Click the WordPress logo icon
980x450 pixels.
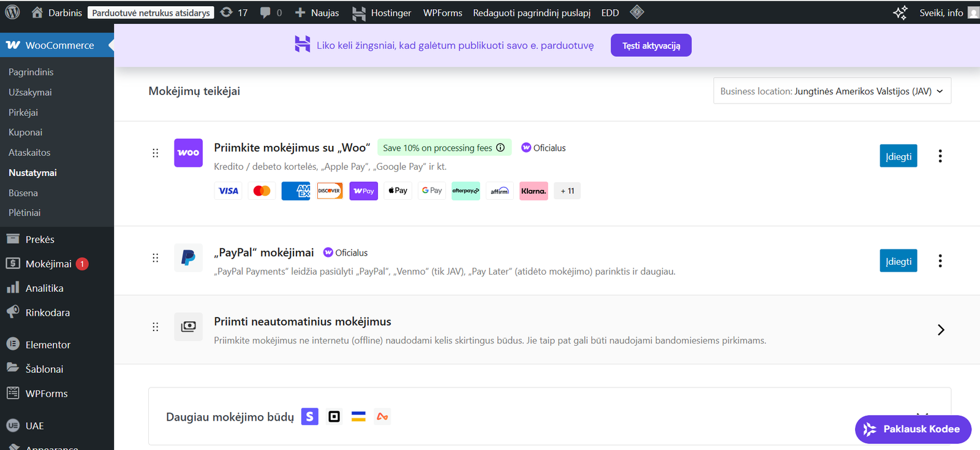(x=12, y=12)
